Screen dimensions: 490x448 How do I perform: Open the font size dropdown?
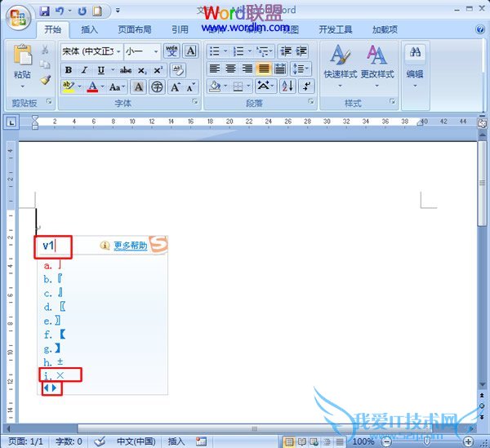point(156,51)
